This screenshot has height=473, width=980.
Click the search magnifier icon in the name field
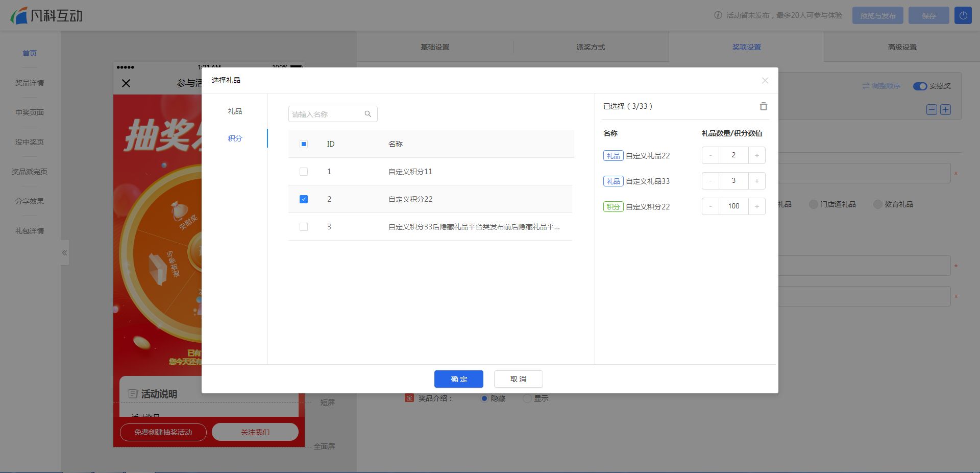pos(367,114)
